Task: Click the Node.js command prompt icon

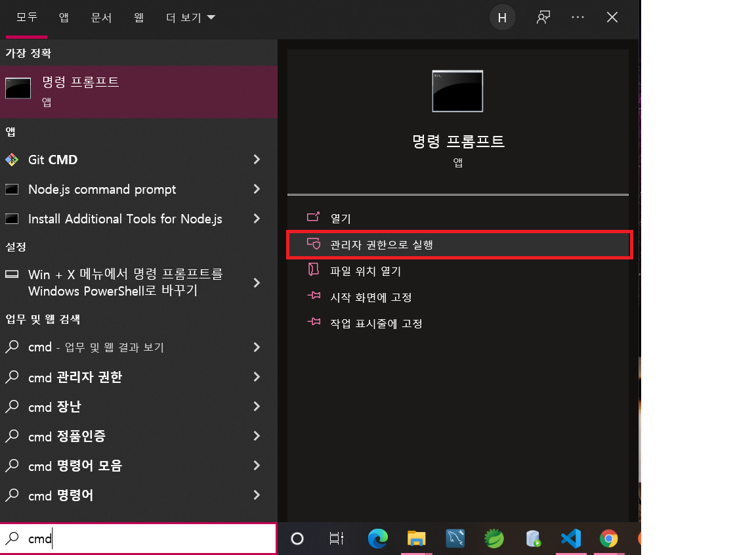Action: (x=12, y=189)
